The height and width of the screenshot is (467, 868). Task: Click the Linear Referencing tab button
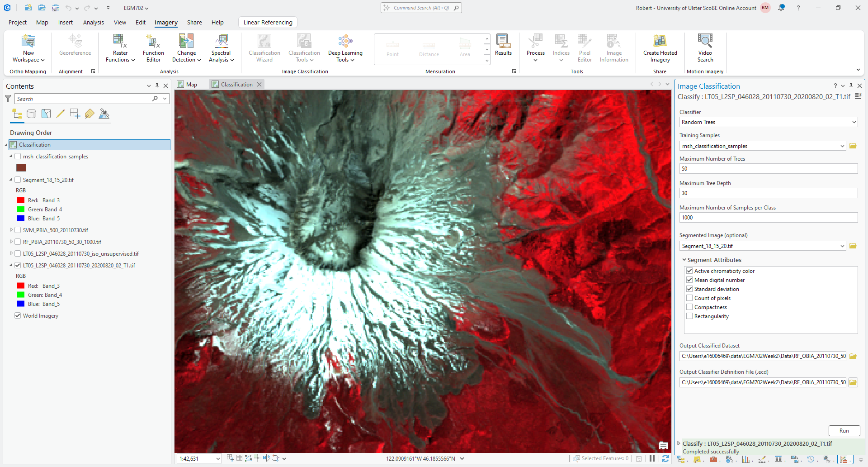pyautogui.click(x=268, y=22)
